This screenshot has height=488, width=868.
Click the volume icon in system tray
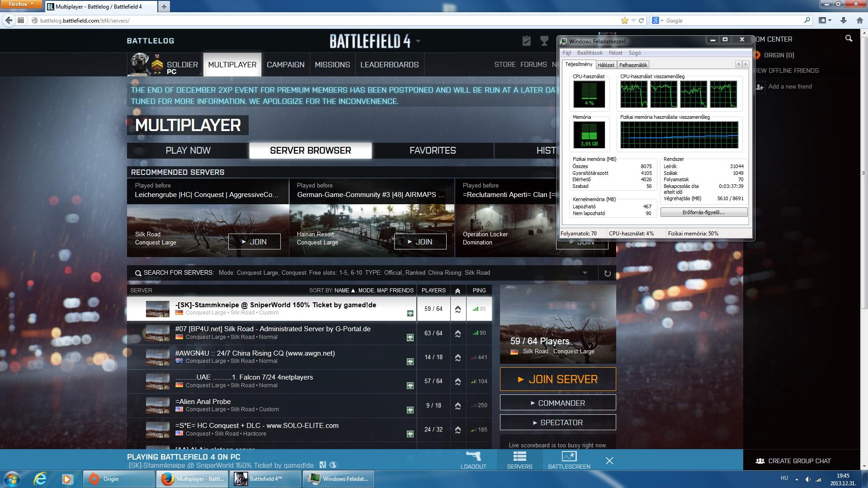click(x=807, y=479)
